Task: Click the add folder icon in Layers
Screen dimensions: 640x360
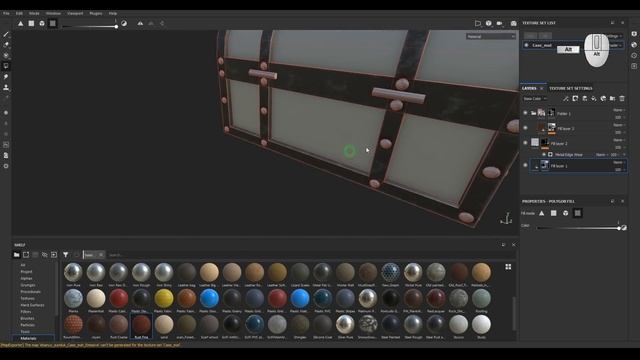Action: click(x=613, y=99)
